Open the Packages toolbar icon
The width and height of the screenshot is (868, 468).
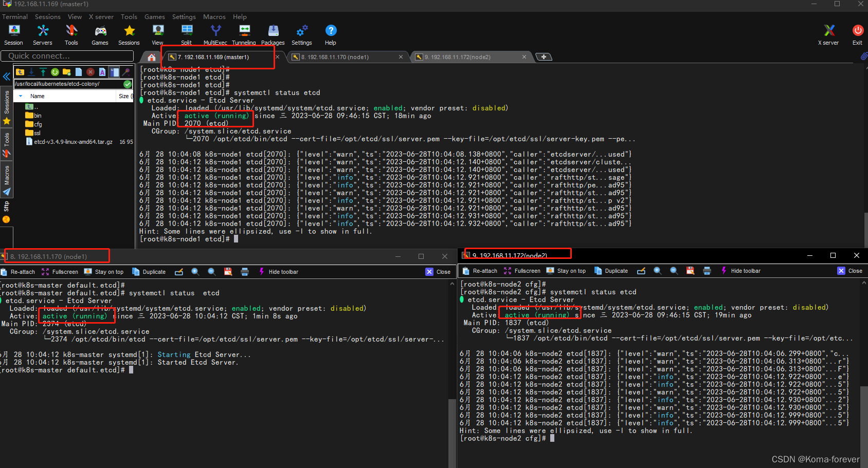(x=273, y=35)
